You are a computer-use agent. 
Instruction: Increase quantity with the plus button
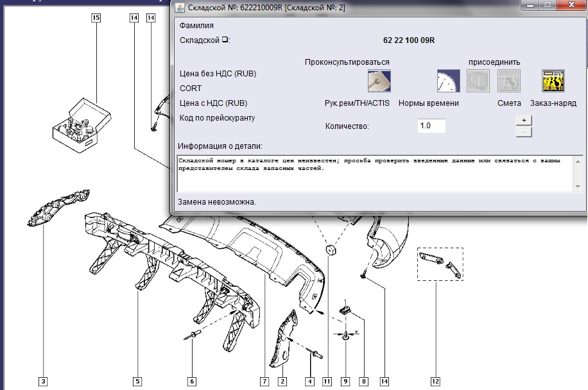pyautogui.click(x=524, y=120)
